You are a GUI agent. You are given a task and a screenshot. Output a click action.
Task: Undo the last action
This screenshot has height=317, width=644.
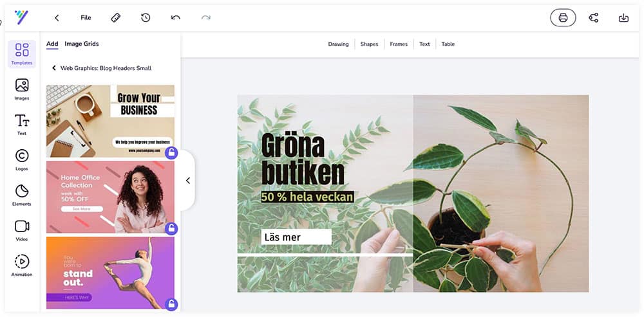[176, 17]
